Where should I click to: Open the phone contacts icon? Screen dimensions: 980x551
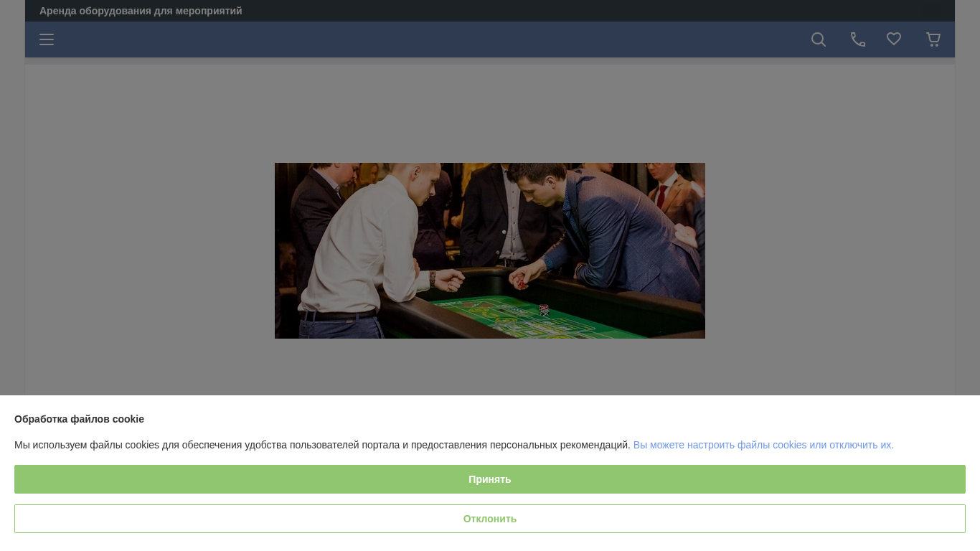[858, 39]
